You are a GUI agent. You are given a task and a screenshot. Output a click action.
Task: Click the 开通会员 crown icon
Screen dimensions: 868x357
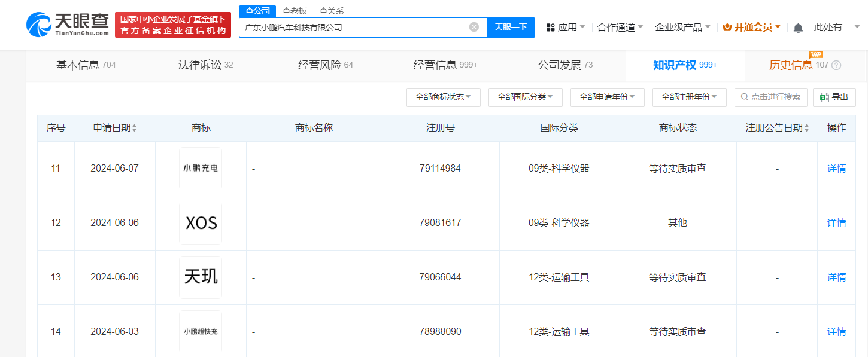tap(726, 27)
